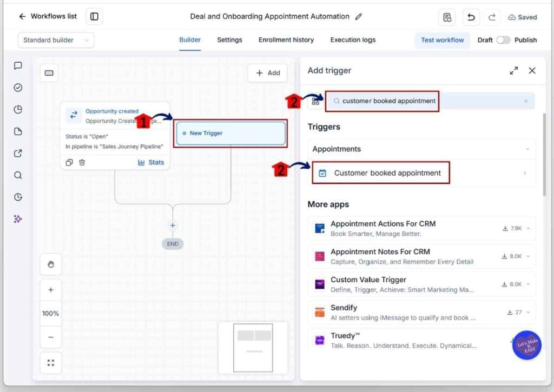
Task: Edit workflow name with pencil icon
Action: tap(359, 16)
